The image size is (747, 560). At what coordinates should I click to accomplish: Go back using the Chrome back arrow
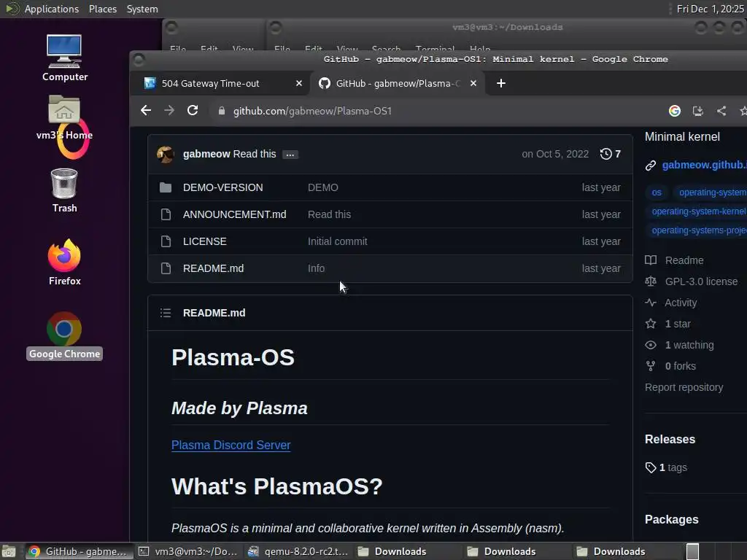click(x=146, y=111)
